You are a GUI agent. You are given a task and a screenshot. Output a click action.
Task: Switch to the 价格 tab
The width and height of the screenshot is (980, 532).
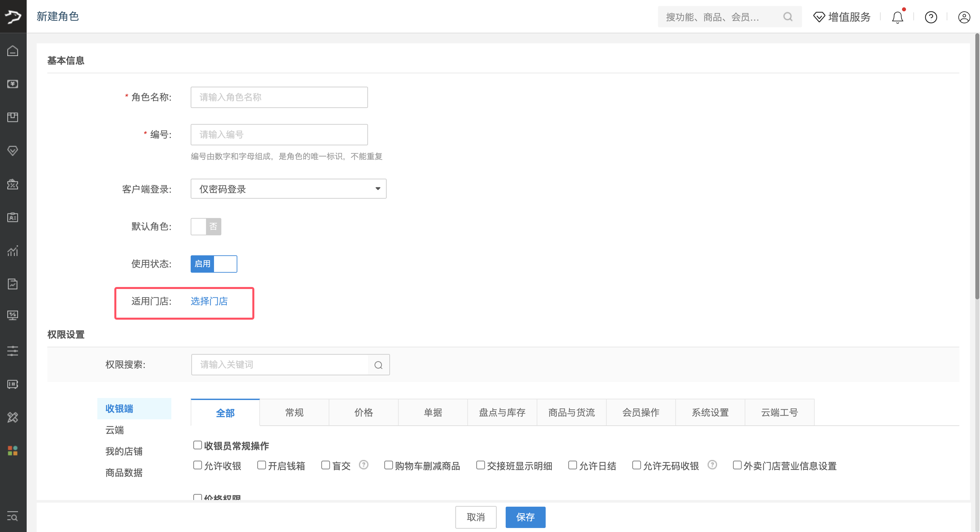click(363, 413)
